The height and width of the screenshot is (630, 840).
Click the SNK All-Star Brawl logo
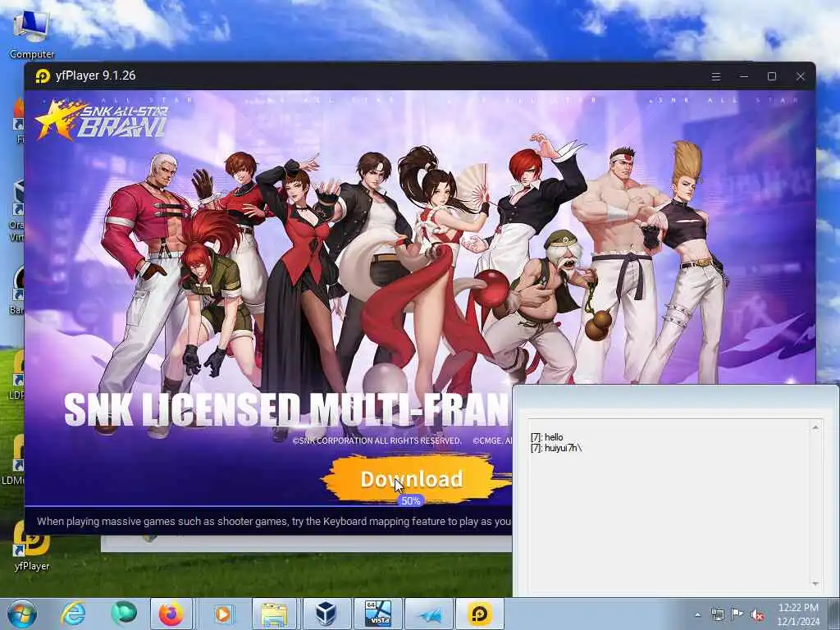(x=101, y=120)
